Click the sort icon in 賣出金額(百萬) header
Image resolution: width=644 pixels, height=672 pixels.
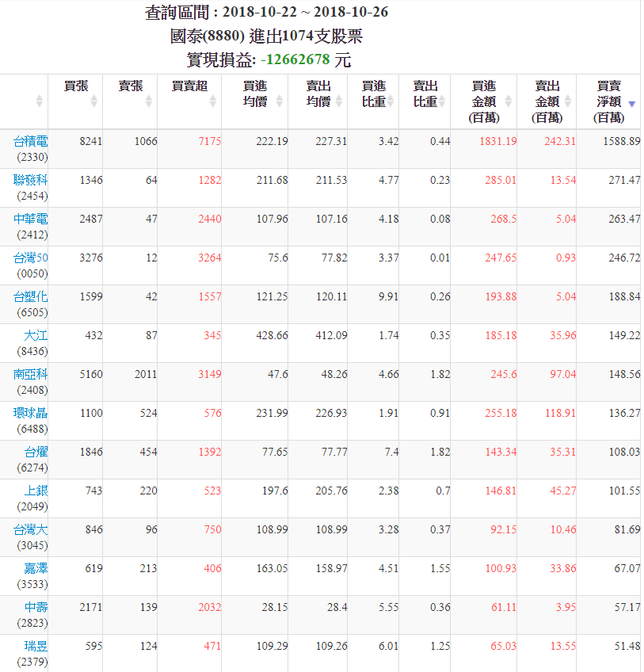[x=568, y=101]
